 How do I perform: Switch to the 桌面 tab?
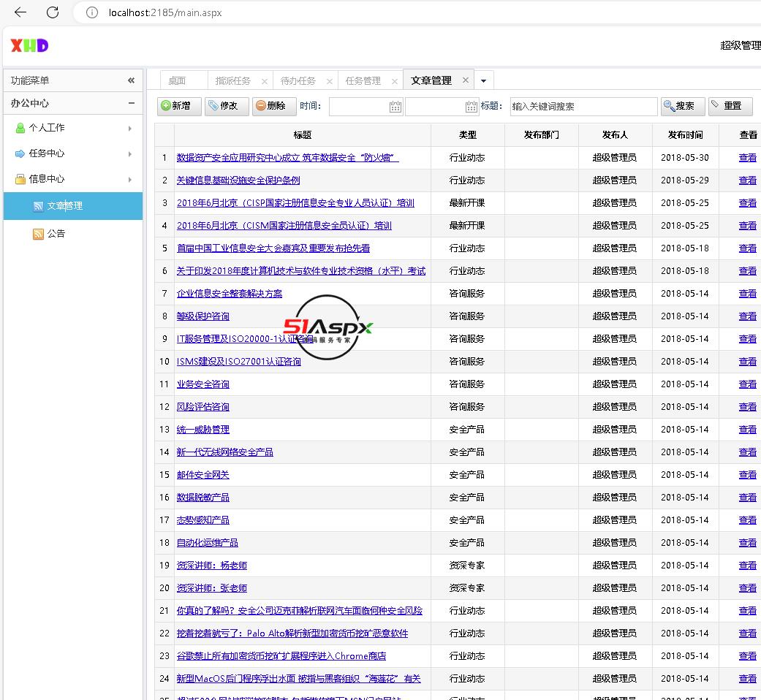[177, 81]
